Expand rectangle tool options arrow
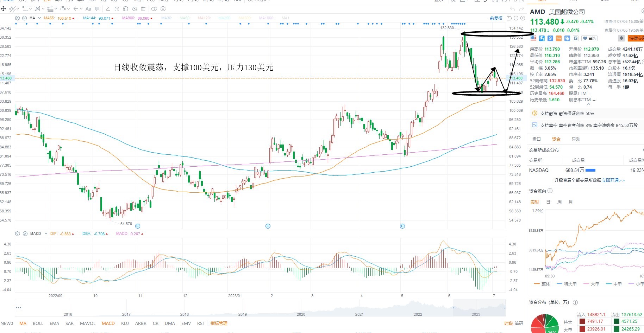Screen dimensions: 644x333 point(30,9)
